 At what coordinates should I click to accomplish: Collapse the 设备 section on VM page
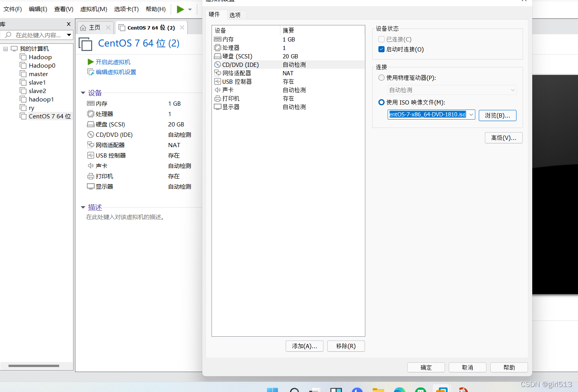pyautogui.click(x=83, y=93)
